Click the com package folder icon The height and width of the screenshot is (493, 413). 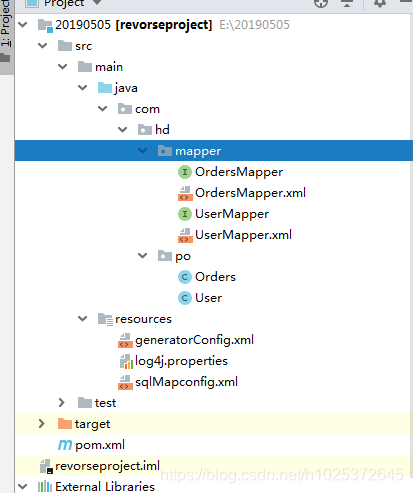[x=125, y=109]
